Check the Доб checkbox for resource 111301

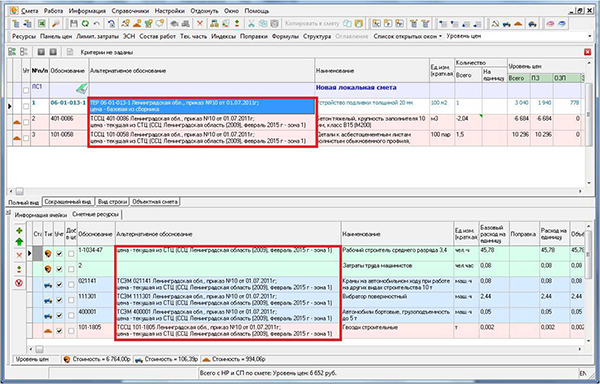[x=71, y=300]
